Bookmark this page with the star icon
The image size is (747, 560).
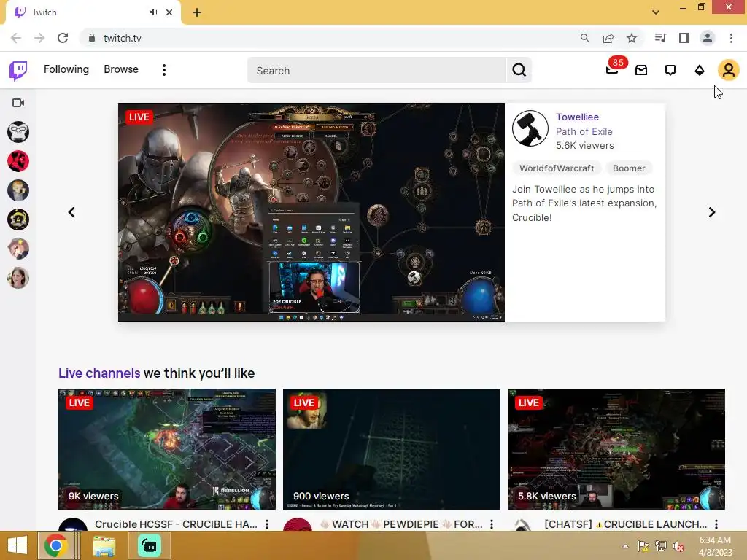pyautogui.click(x=632, y=38)
